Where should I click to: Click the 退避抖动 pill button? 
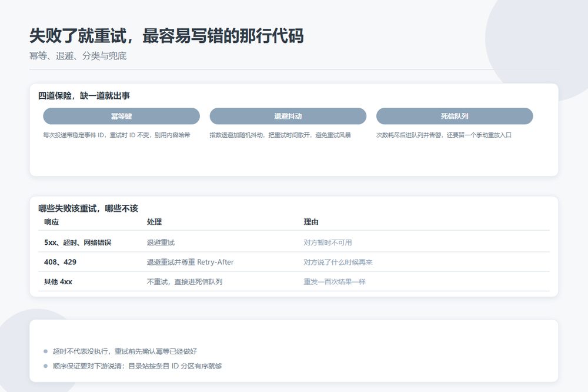point(288,116)
